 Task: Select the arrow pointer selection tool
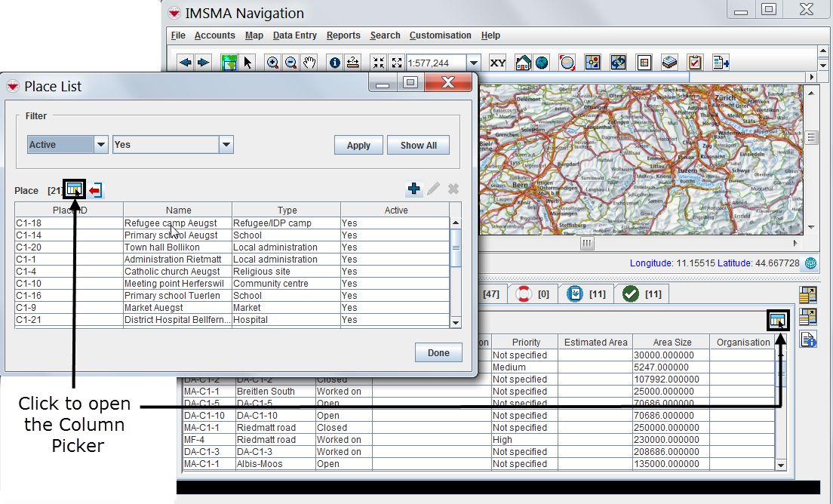(x=247, y=63)
